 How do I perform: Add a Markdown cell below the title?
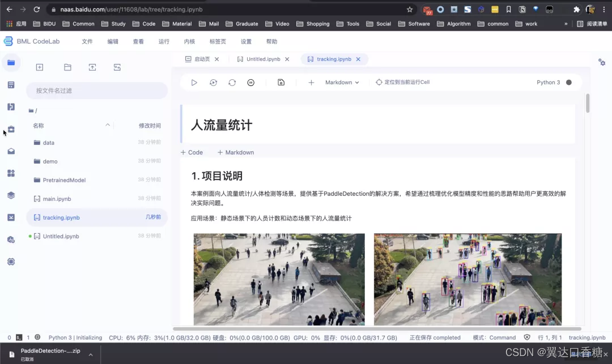tap(235, 152)
